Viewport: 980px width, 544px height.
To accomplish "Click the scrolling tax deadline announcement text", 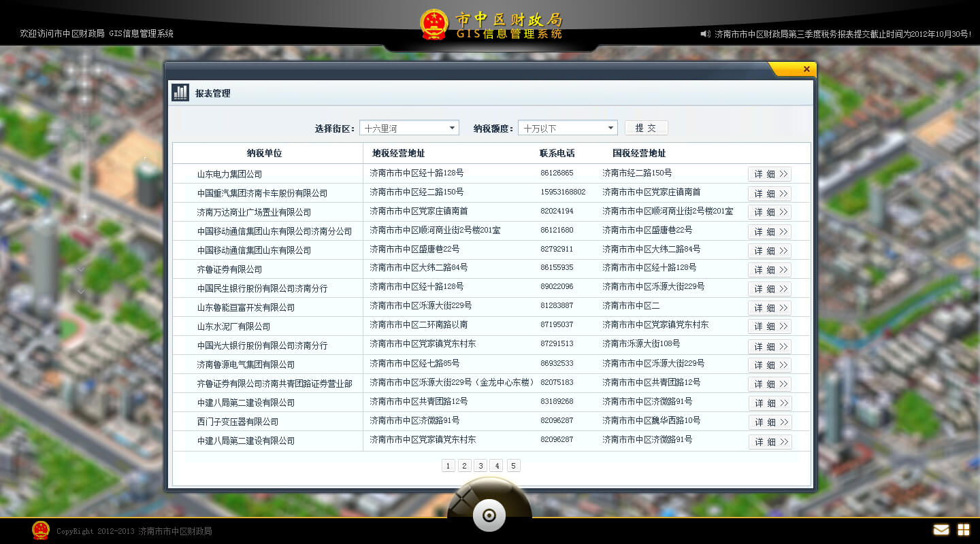I will point(843,33).
